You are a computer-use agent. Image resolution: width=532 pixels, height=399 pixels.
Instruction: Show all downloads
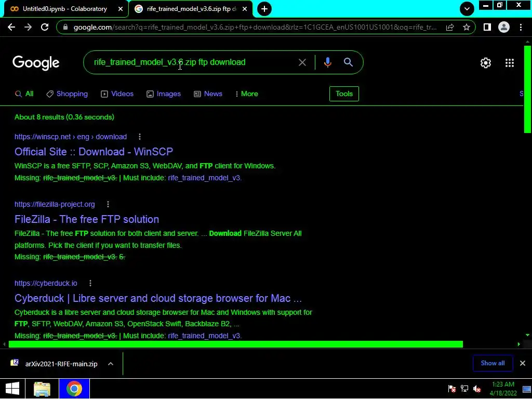coord(493,363)
